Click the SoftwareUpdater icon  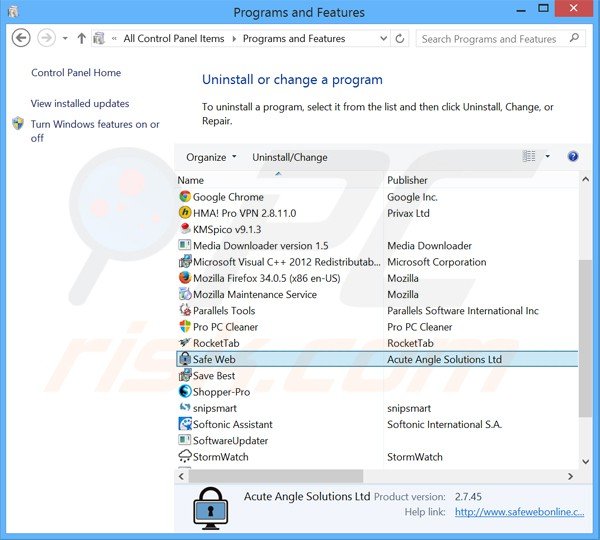click(x=185, y=440)
